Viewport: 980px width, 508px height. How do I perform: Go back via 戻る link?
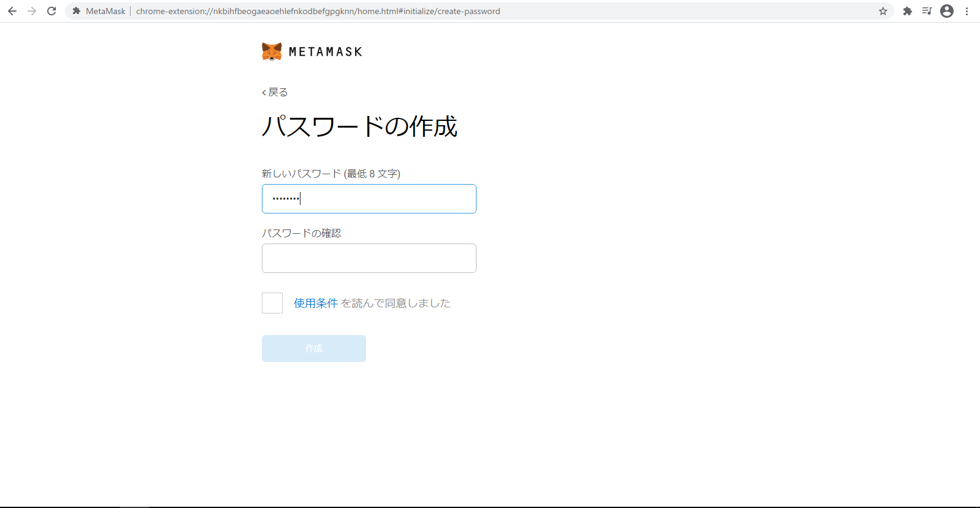click(275, 92)
